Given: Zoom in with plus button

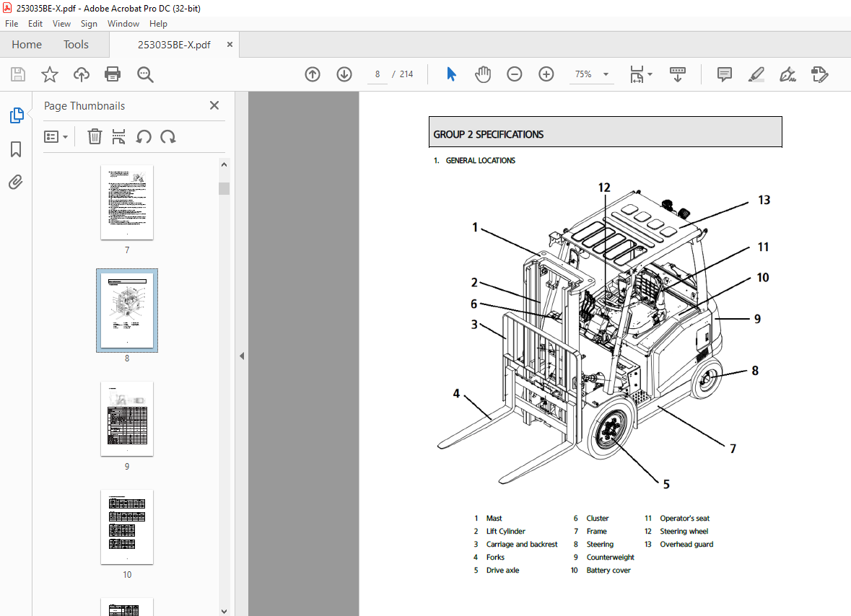Looking at the screenshot, I should coord(546,74).
